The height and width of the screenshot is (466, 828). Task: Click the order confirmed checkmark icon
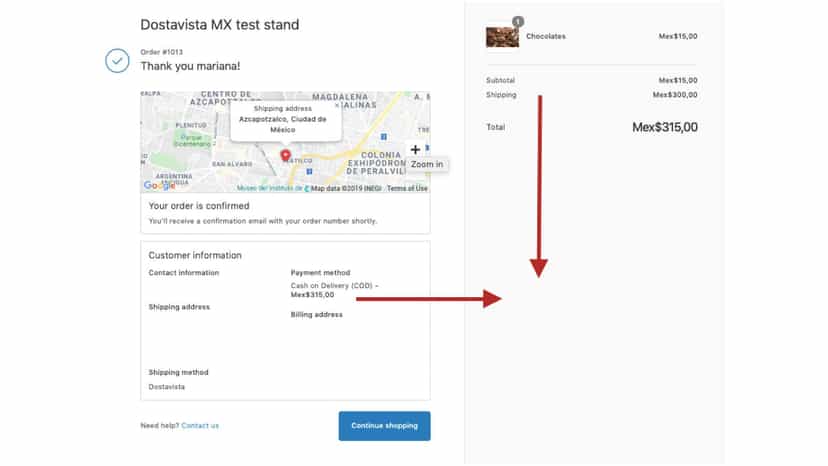point(117,61)
